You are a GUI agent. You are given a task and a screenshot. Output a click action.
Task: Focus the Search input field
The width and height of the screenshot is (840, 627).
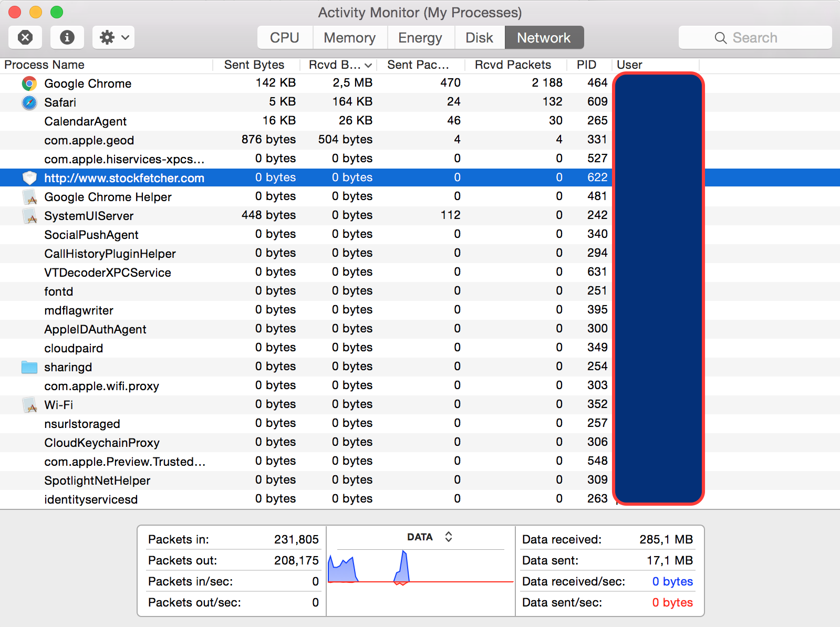755,38
